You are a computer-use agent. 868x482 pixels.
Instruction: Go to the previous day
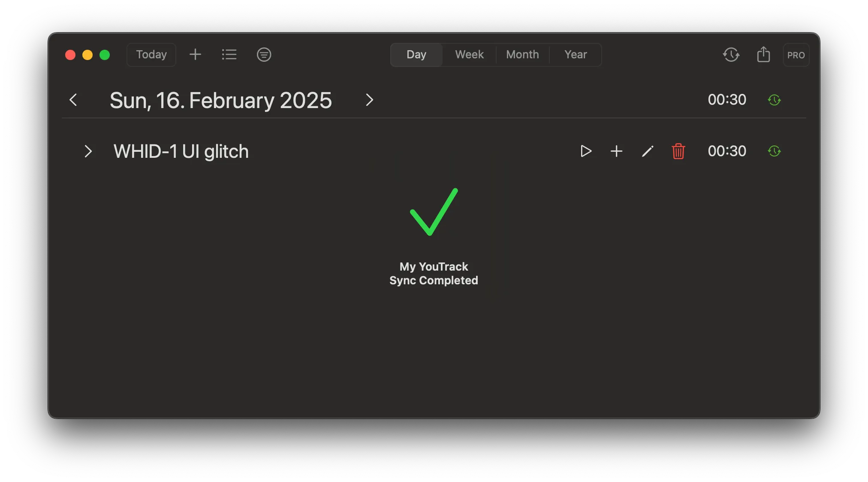click(x=73, y=100)
